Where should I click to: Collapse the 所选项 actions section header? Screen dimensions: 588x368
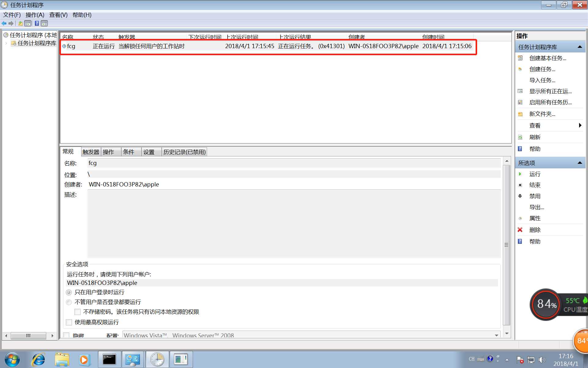coord(580,163)
